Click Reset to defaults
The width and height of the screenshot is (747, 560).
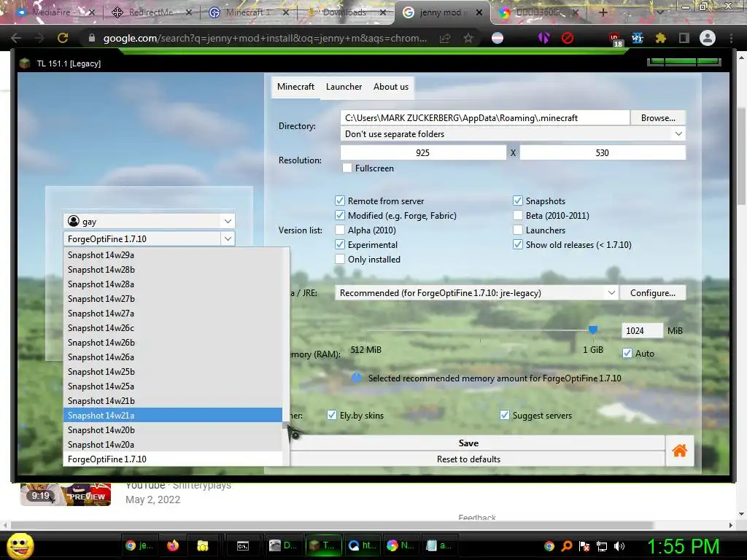pos(468,459)
